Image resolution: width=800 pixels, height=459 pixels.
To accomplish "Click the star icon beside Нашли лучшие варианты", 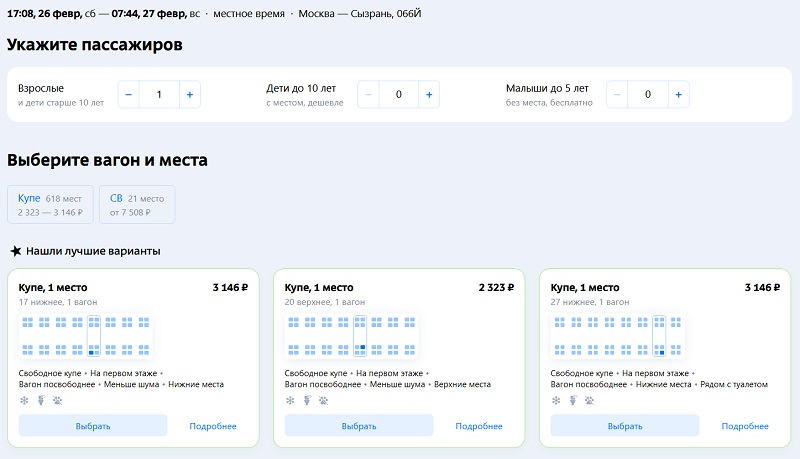I will click(15, 251).
